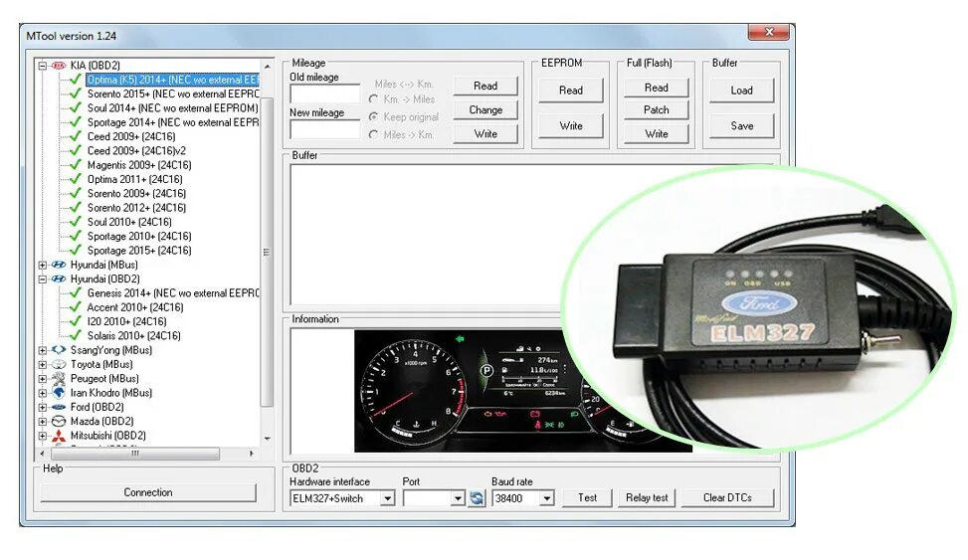The height and width of the screenshot is (560, 968).
Task: Click the Toyota logo icon
Action: coord(58,364)
